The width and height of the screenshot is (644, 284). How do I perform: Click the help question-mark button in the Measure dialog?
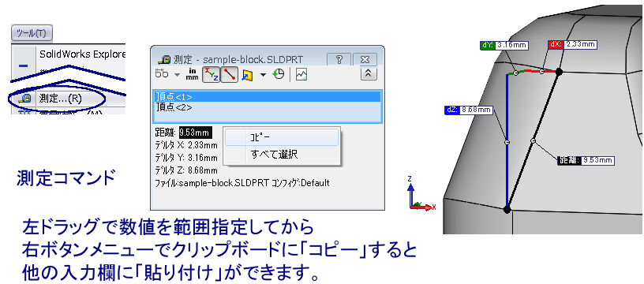pos(339,59)
